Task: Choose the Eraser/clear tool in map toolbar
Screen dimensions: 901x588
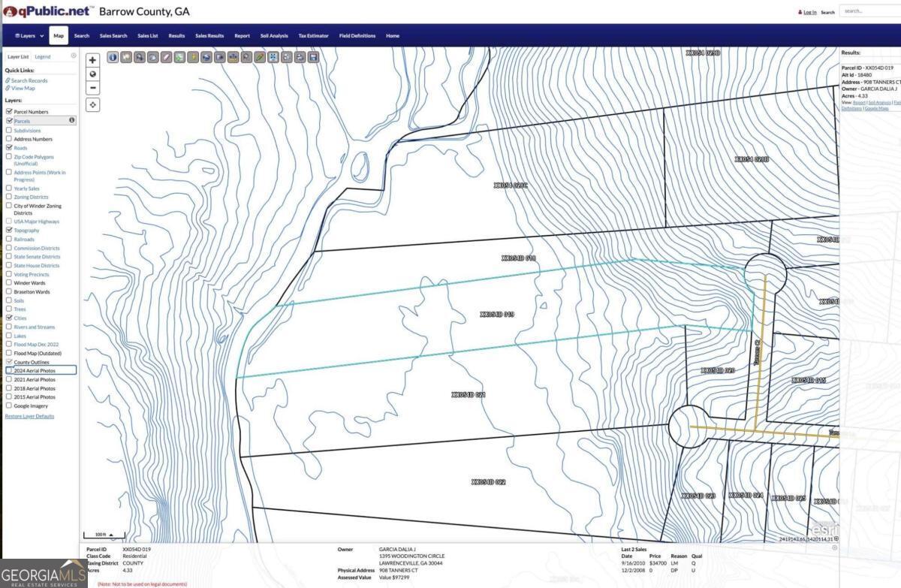Action: (166, 56)
